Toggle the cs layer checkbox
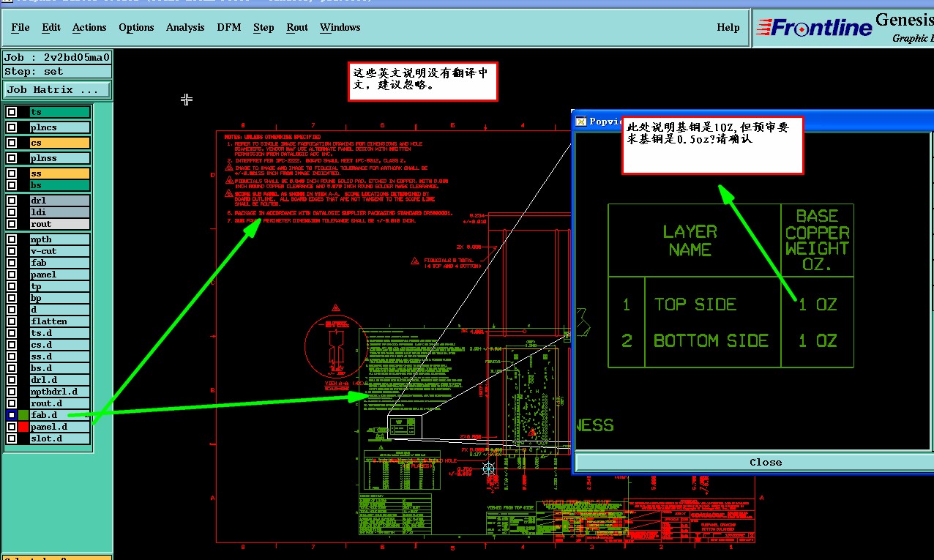934x560 pixels. (12, 143)
